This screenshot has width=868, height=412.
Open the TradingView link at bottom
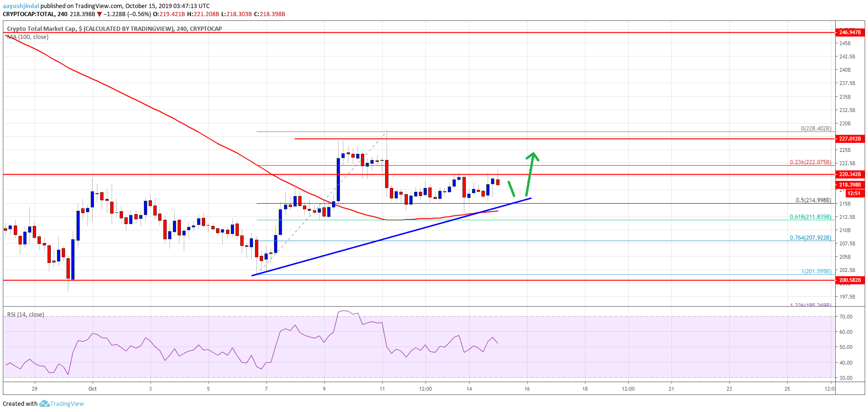click(67, 404)
